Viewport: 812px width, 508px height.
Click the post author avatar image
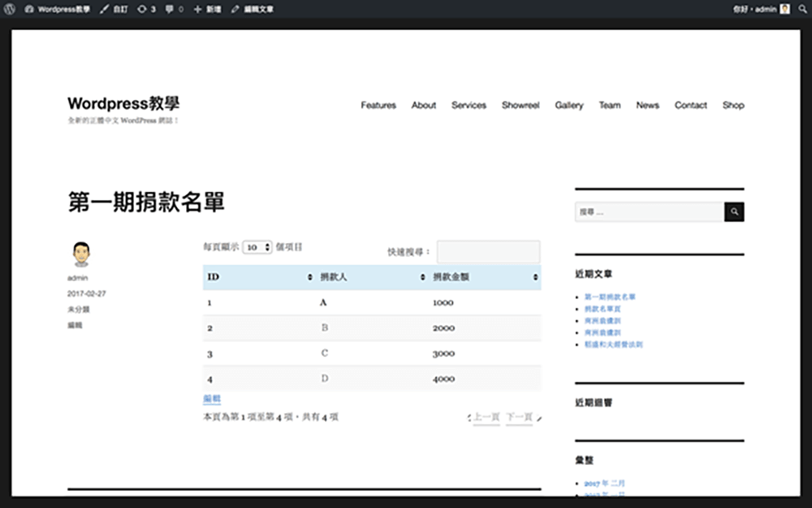tap(81, 254)
